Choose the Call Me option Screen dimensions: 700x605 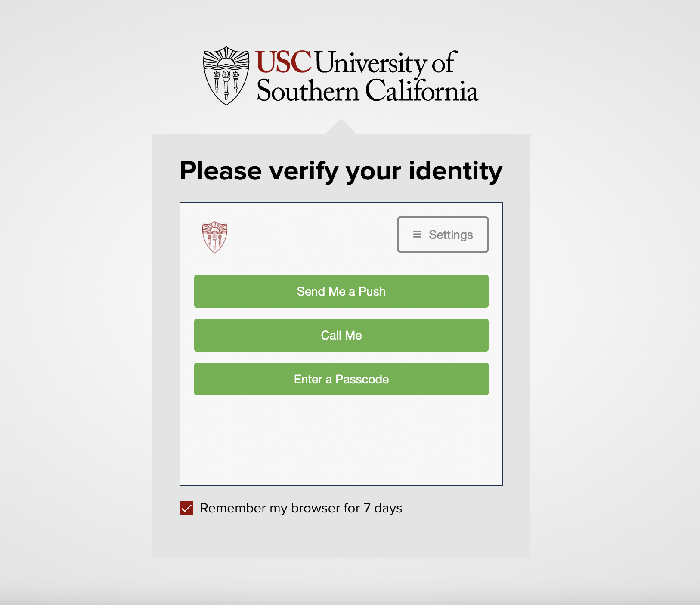pyautogui.click(x=341, y=335)
